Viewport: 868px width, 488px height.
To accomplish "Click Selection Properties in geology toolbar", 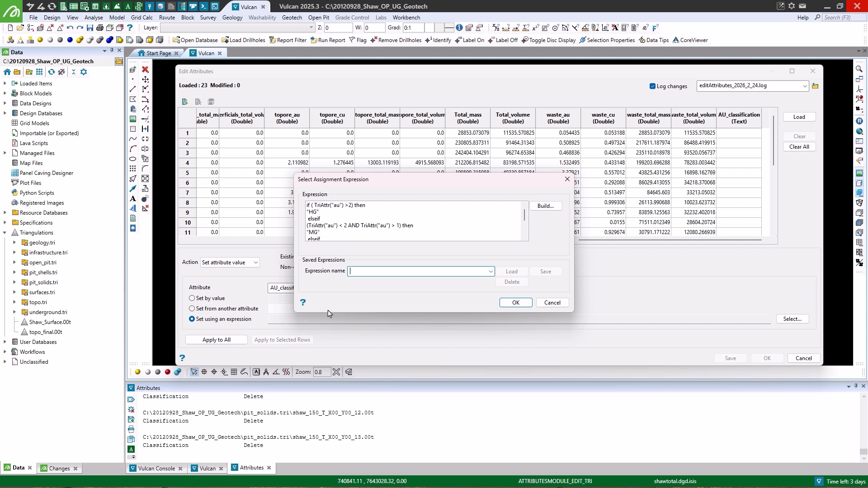I will pyautogui.click(x=583, y=40).
